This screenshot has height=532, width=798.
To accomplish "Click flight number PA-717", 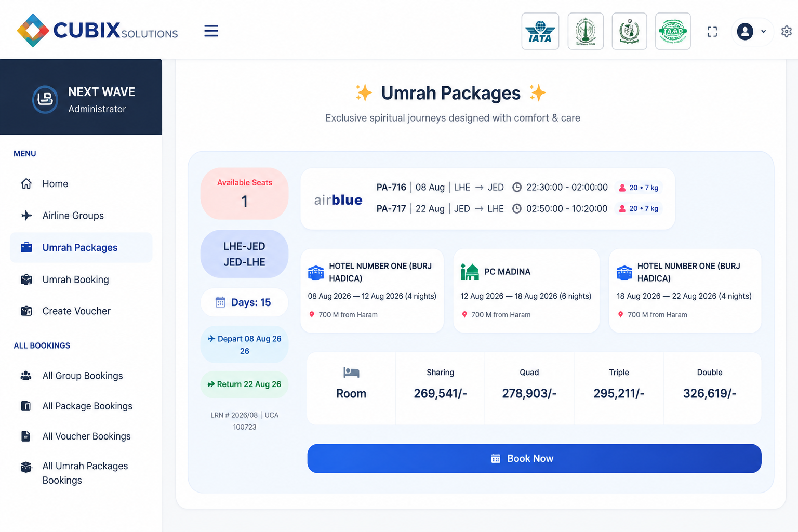I will pos(391,208).
